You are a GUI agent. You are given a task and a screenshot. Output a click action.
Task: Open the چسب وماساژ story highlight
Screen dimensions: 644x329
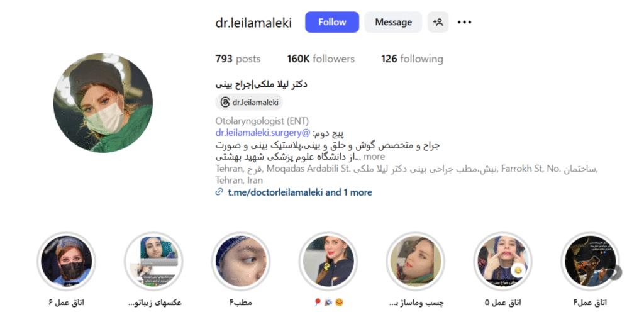pos(416,261)
